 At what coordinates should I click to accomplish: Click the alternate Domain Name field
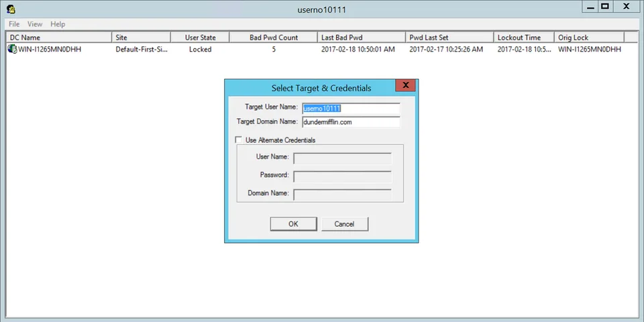[x=343, y=195]
